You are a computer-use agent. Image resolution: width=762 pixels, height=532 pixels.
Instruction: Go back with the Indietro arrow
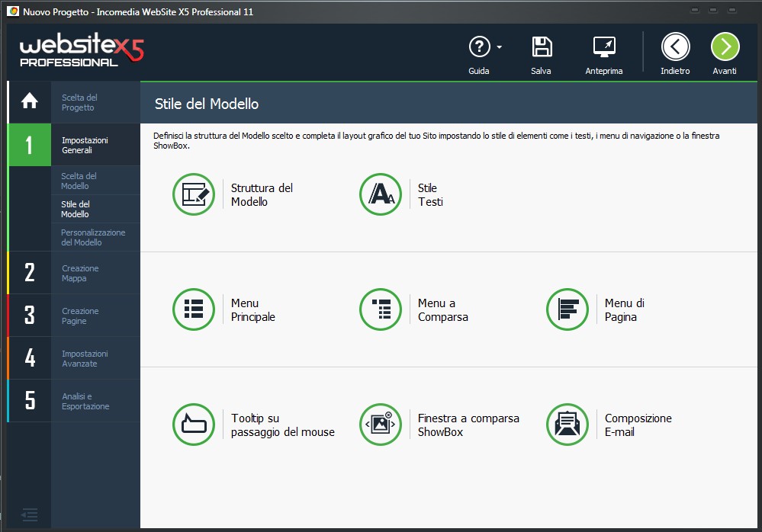676,47
